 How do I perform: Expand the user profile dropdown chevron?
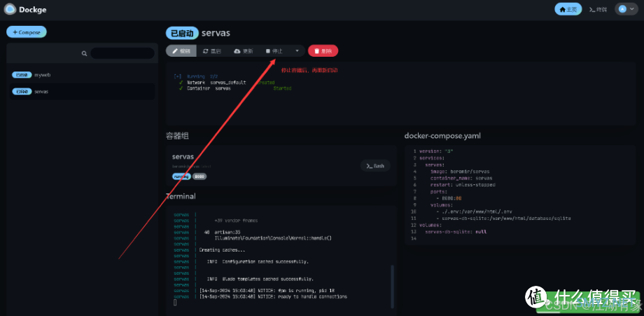[x=631, y=9]
